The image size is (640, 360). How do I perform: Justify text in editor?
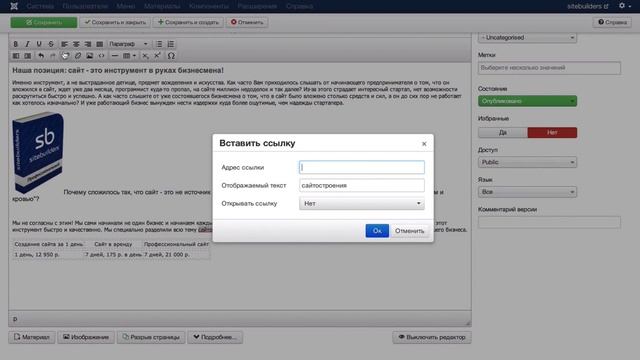[x=100, y=44]
